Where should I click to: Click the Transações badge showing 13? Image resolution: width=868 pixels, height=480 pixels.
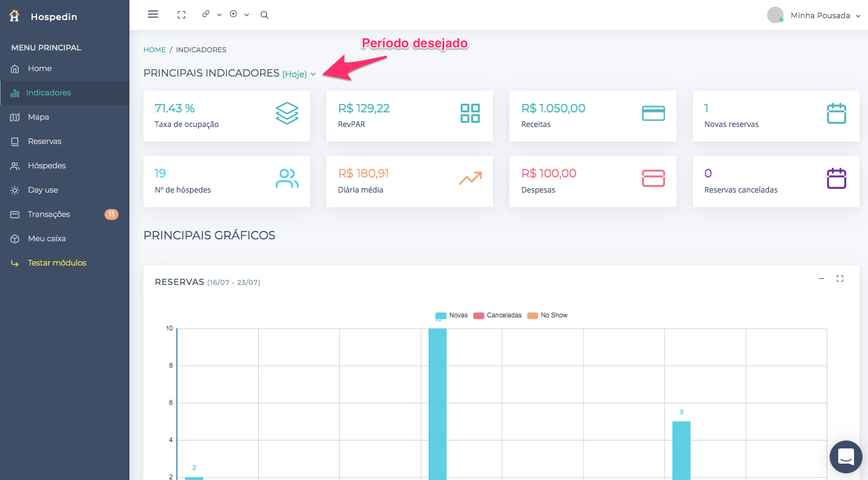click(111, 214)
